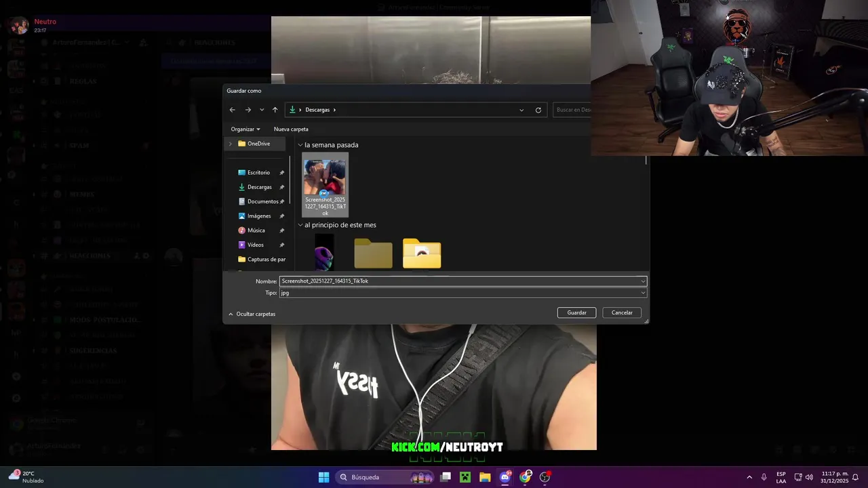
Task: Click the microphone icon in system tray
Action: coord(764,477)
